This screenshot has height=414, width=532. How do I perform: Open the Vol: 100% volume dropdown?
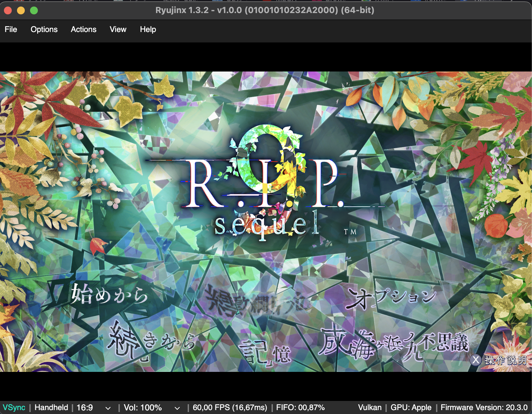tap(152, 407)
